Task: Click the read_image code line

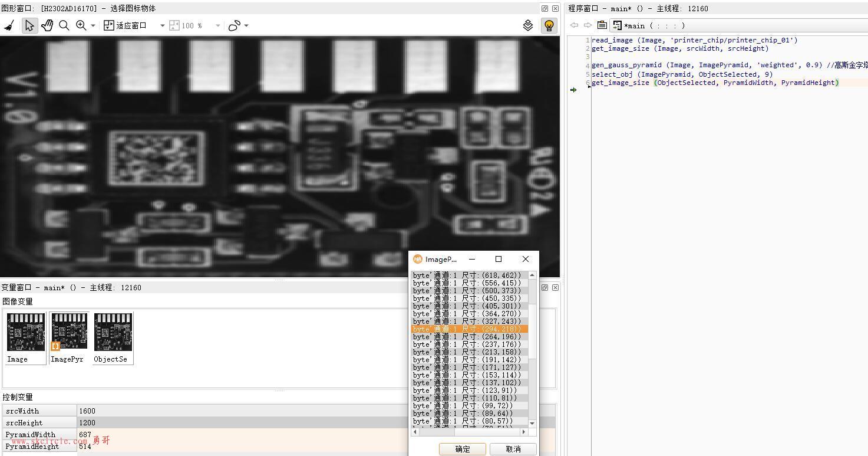Action: [x=694, y=40]
